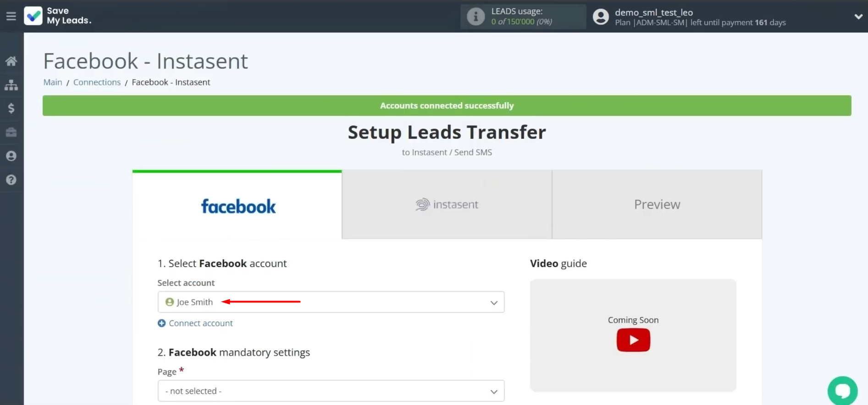868x405 pixels.
Task: Click the LEADS usage counter text
Action: tap(521, 22)
